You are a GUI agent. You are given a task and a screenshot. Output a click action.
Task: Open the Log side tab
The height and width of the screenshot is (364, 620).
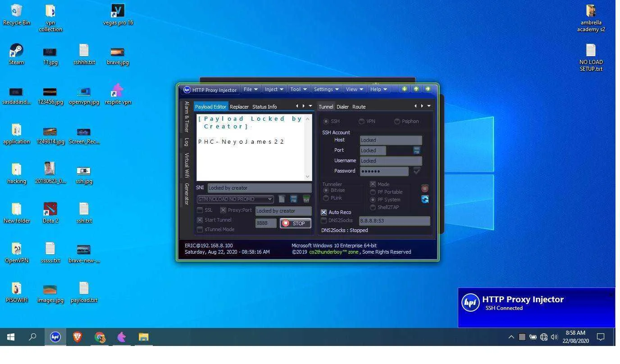(187, 142)
